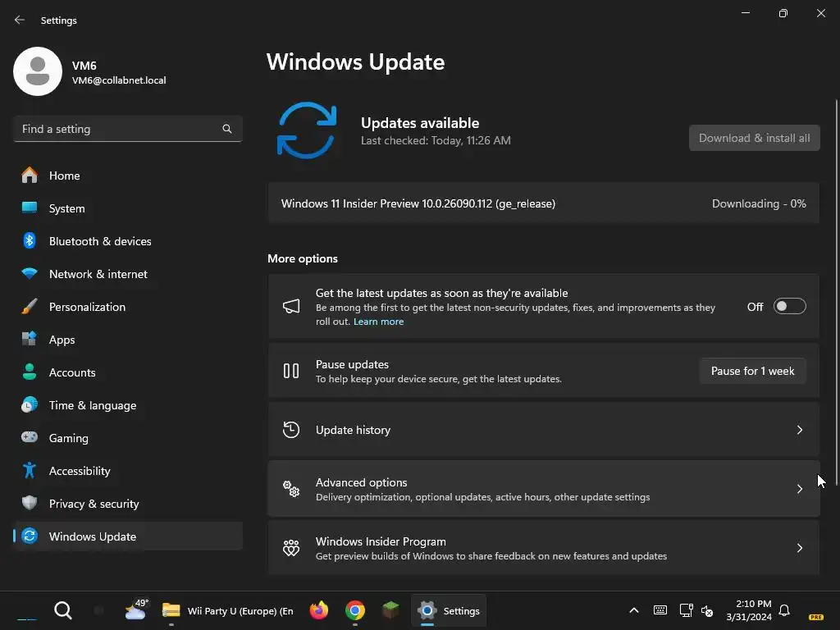This screenshot has width=840, height=630.
Task: Click the Privacy & security shield icon
Action: [x=30, y=503]
